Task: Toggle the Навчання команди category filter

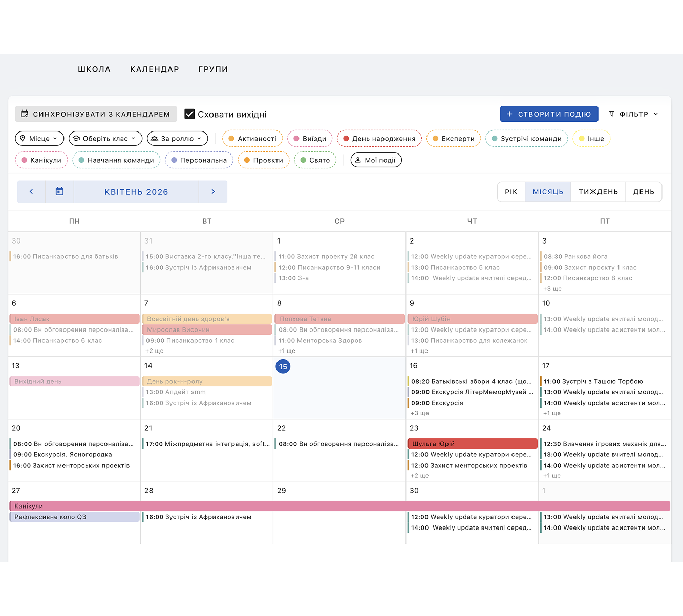Action: click(116, 160)
